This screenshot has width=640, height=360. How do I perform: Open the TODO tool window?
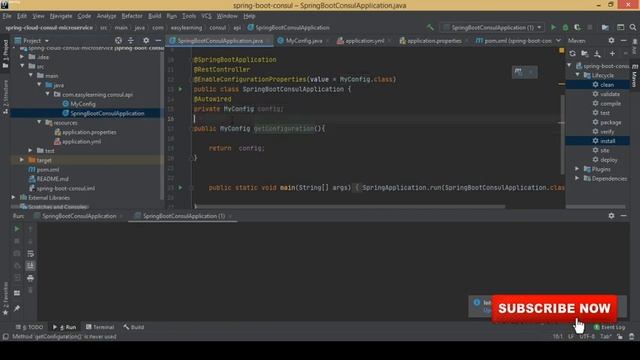pyautogui.click(x=29, y=327)
